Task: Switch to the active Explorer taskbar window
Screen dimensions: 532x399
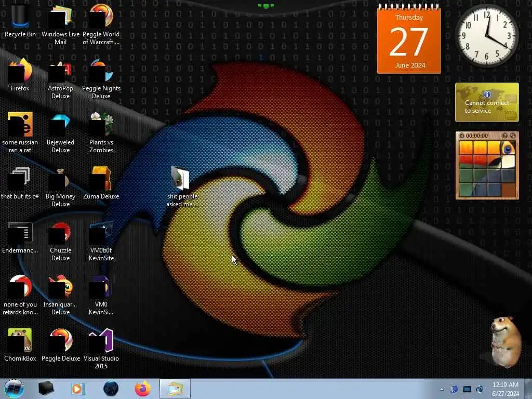Action: (x=175, y=389)
